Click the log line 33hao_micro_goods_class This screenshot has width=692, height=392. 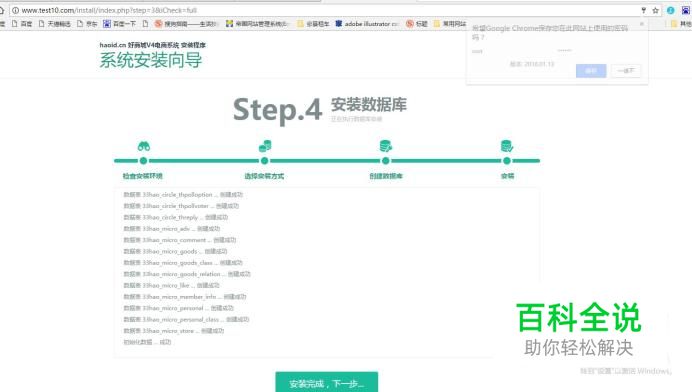click(x=183, y=263)
